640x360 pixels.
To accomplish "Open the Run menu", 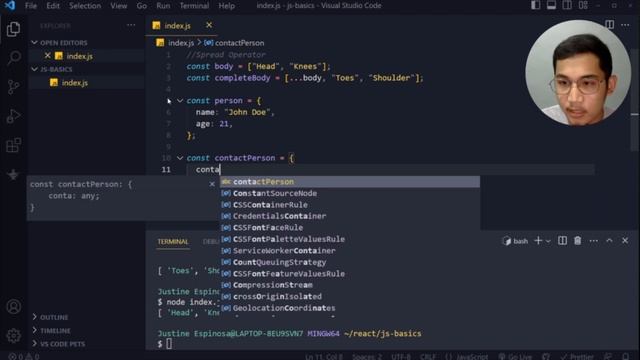I will pos(163,6).
